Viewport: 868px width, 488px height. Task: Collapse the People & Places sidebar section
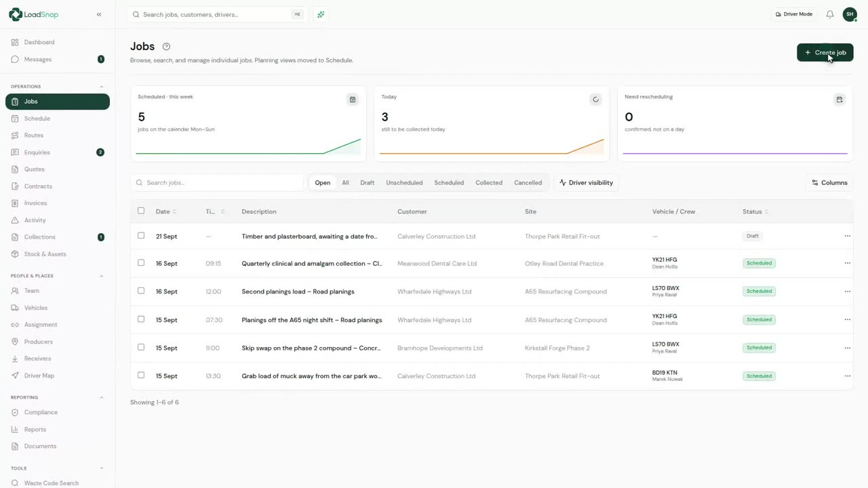click(102, 276)
